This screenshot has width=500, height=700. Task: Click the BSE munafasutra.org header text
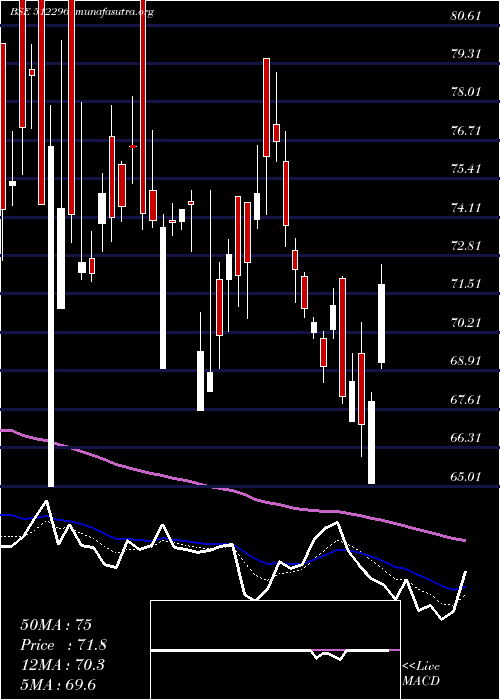pos(82,12)
